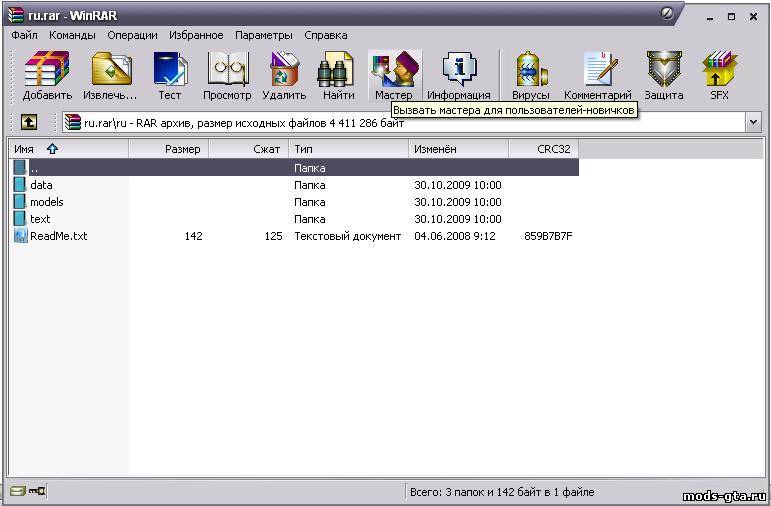The image size is (771, 506).
Task: Select the text folder icon
Action: click(20, 219)
